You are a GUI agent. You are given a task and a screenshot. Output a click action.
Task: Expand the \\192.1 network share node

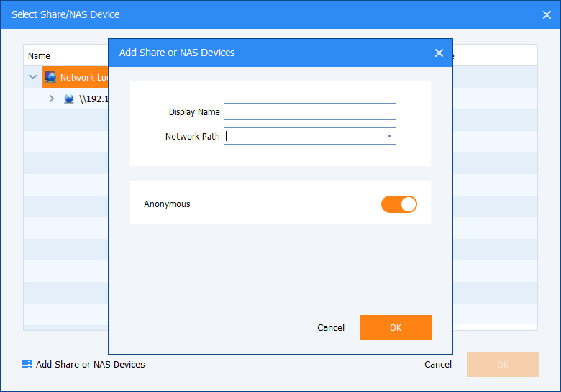pos(51,99)
